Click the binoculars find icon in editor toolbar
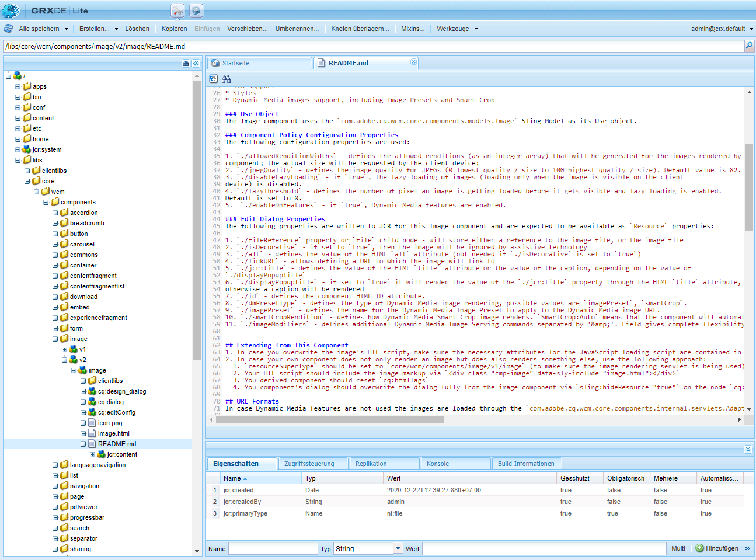756x560 pixels. pyautogui.click(x=227, y=79)
